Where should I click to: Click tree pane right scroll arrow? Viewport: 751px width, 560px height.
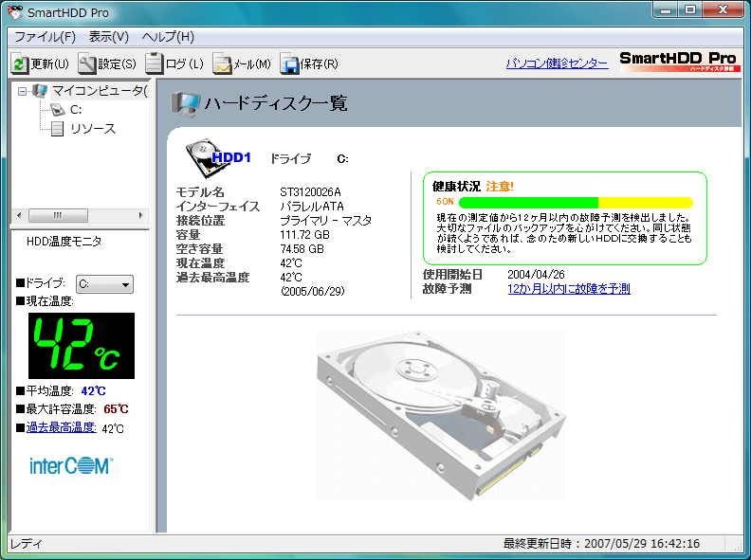pos(140,215)
